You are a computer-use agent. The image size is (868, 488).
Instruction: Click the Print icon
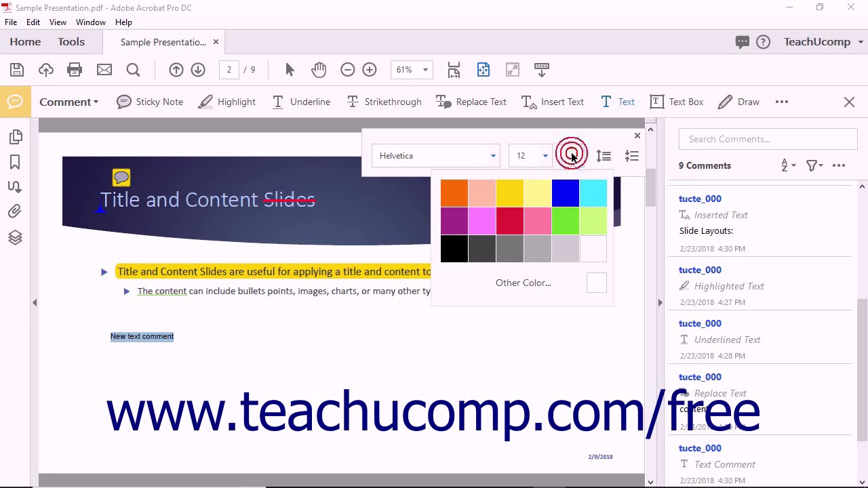pyautogui.click(x=75, y=70)
